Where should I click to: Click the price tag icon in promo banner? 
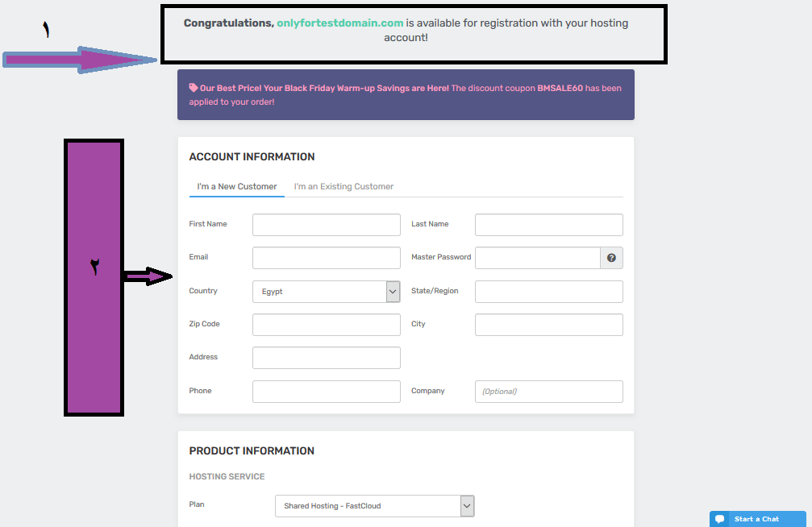194,88
